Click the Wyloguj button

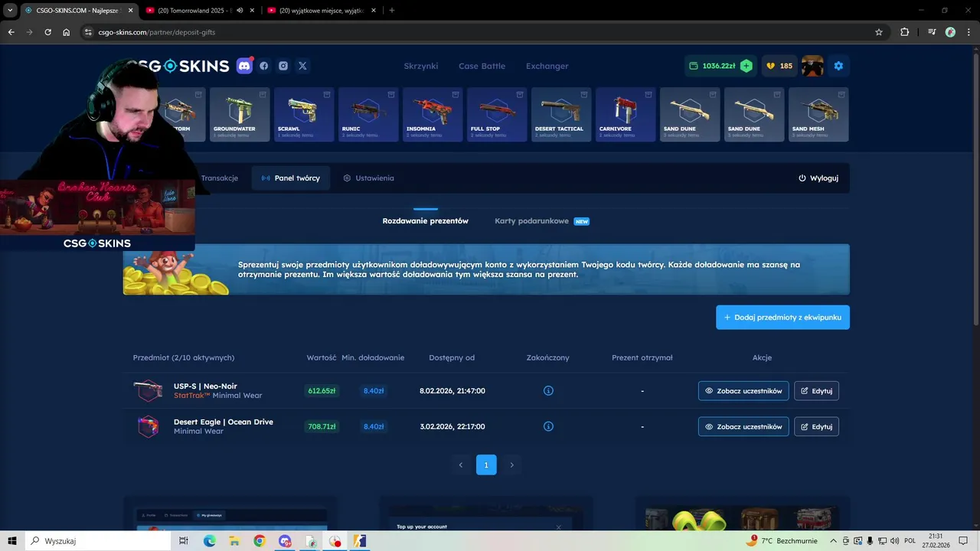(x=818, y=178)
